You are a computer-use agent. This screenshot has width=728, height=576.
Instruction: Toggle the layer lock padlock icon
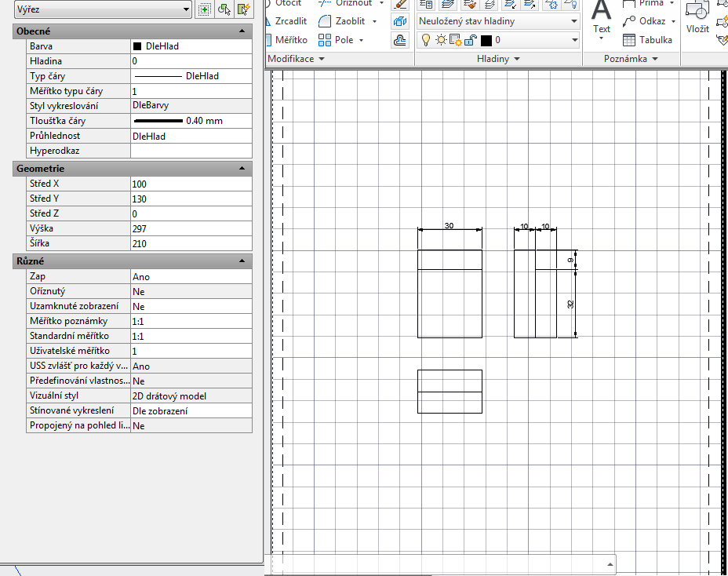pyautogui.click(x=468, y=40)
